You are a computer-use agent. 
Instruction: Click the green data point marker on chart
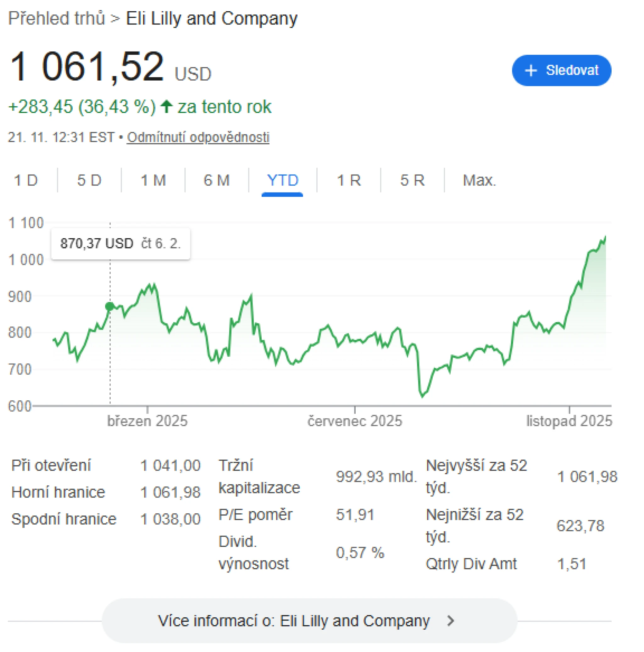(x=109, y=306)
